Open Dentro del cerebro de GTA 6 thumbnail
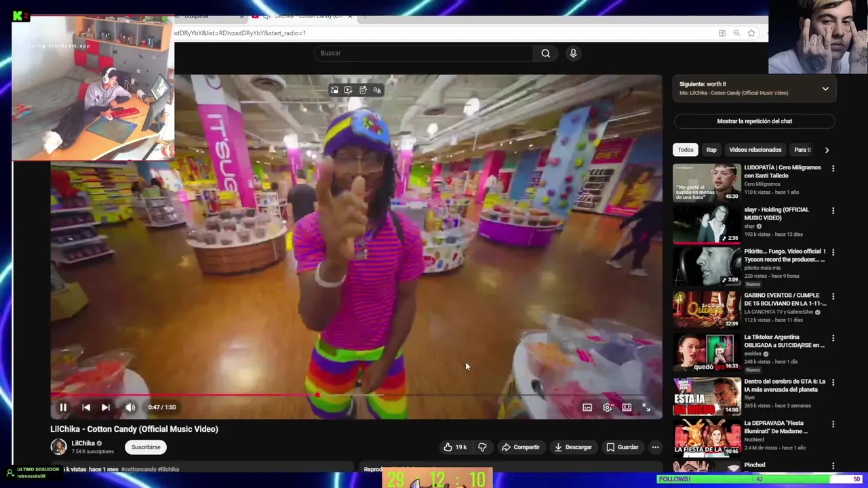Viewport: 868px width, 488px height. point(707,396)
